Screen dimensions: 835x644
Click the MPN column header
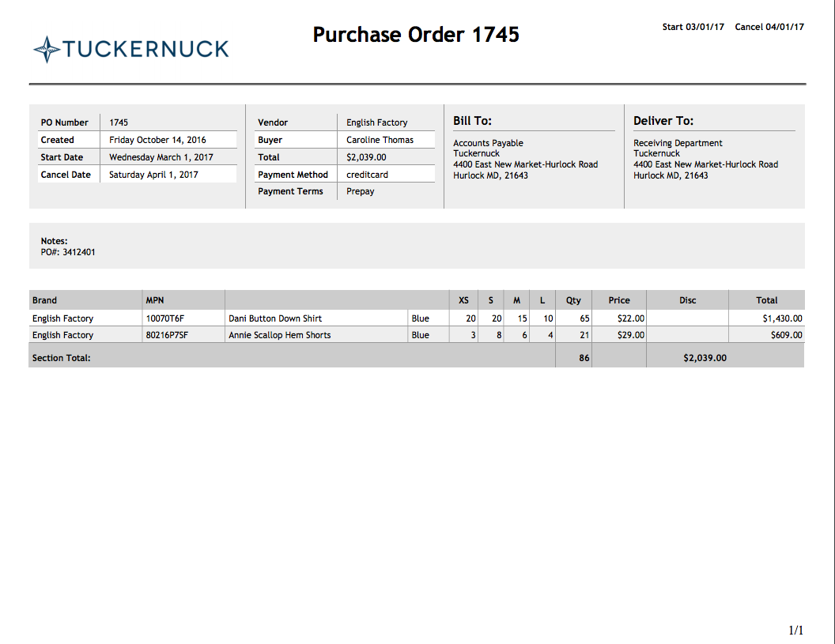tap(154, 300)
